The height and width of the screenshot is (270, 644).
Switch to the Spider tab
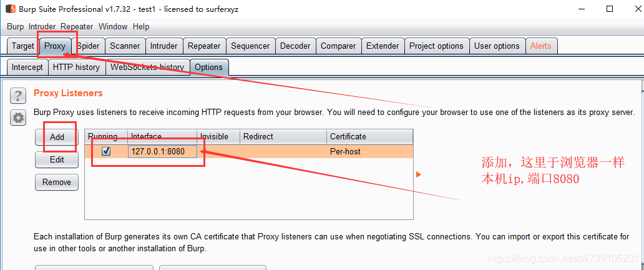88,46
